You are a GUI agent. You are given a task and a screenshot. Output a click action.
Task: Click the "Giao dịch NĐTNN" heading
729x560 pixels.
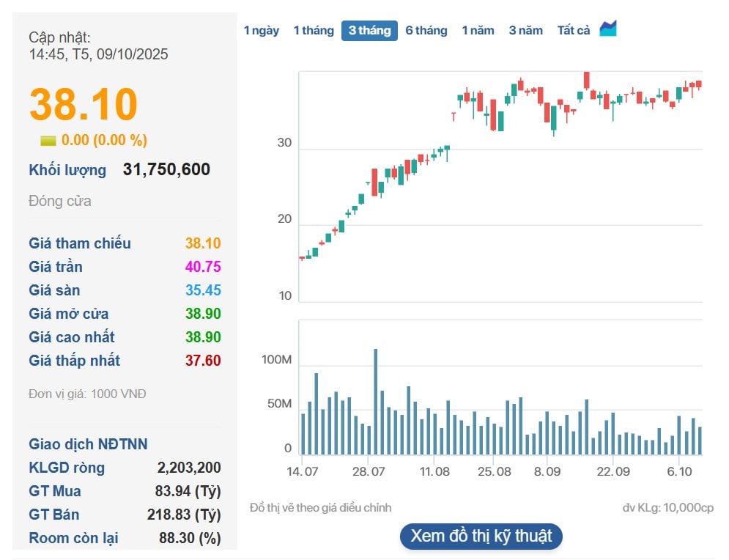coord(88,444)
